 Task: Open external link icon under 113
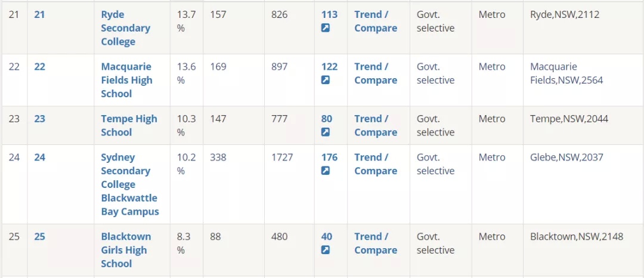pos(326,28)
